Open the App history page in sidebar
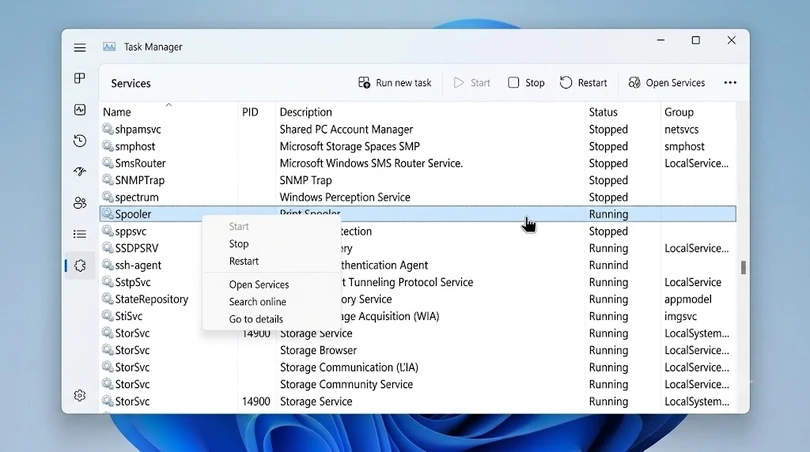810x452 pixels. pos(80,141)
